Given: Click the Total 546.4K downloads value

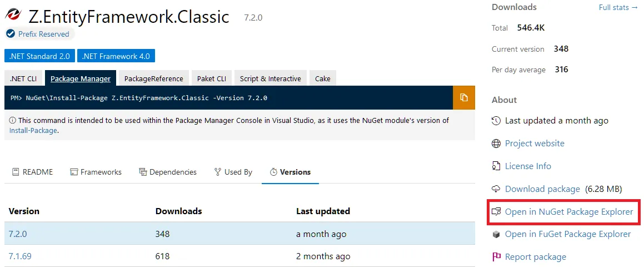Looking at the screenshot, I should click(x=531, y=28).
